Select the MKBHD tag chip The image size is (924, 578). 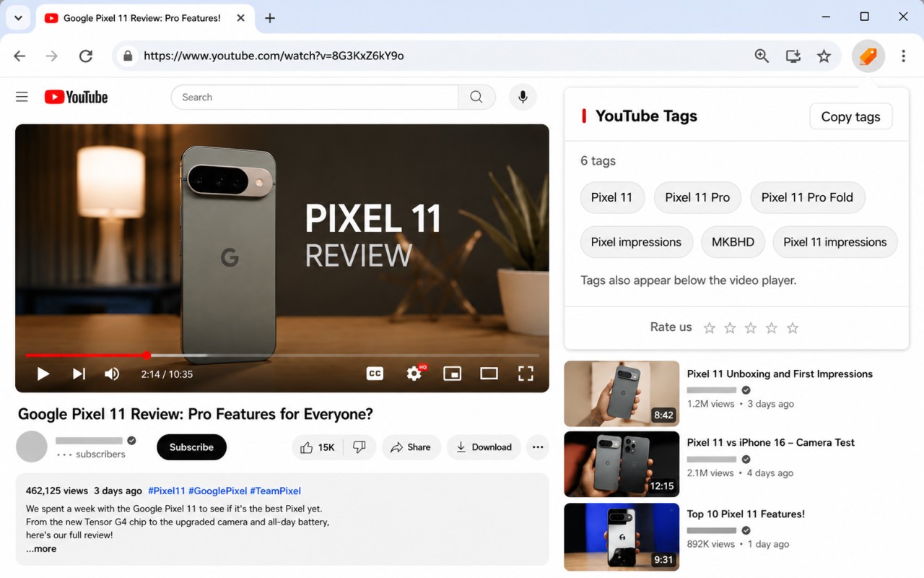(733, 242)
